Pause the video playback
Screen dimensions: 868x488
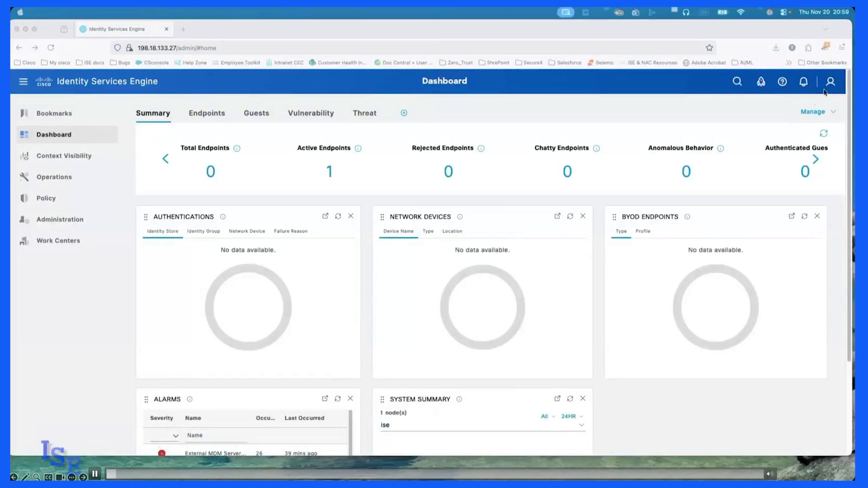click(95, 474)
